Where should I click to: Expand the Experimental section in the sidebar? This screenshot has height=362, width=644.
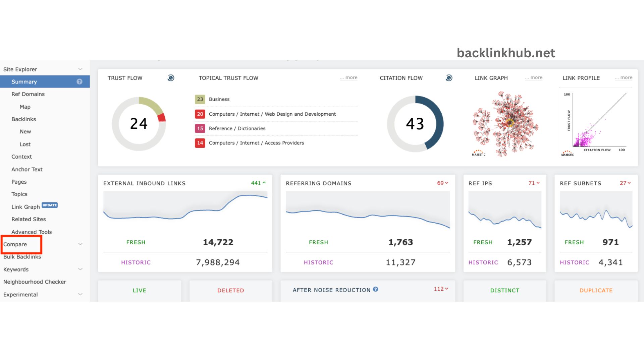pyautogui.click(x=80, y=294)
